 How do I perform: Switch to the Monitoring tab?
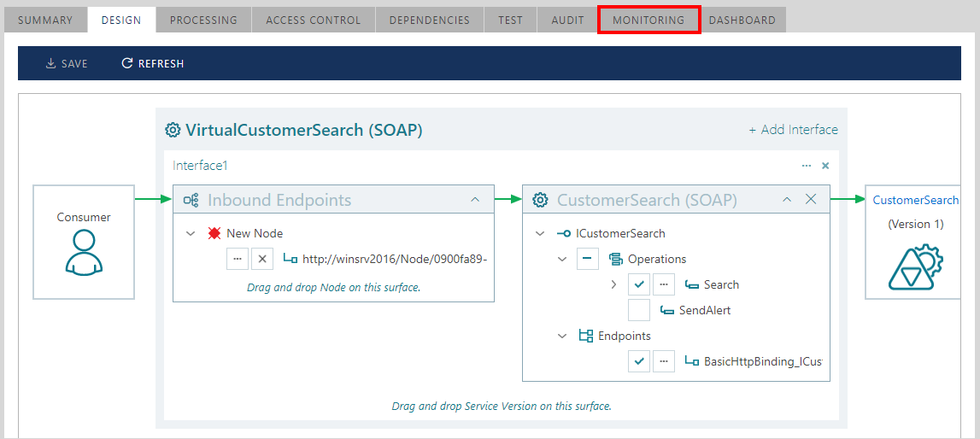(x=648, y=20)
